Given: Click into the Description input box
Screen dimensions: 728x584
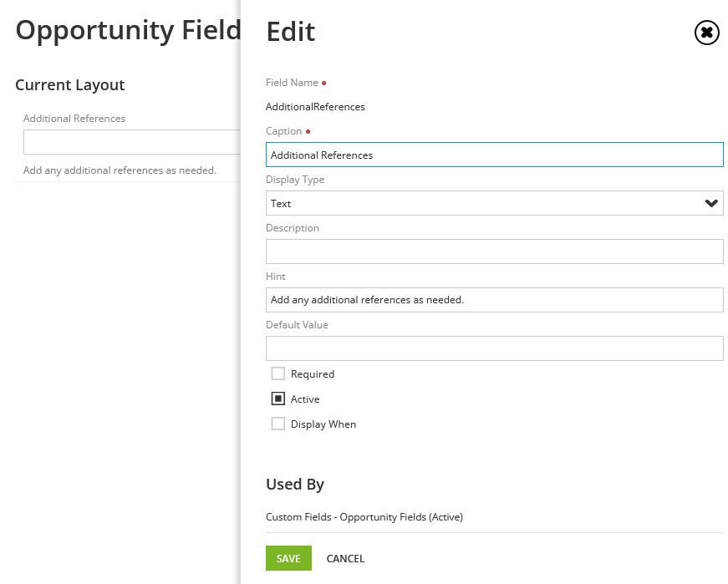Looking at the screenshot, I should 495,251.
